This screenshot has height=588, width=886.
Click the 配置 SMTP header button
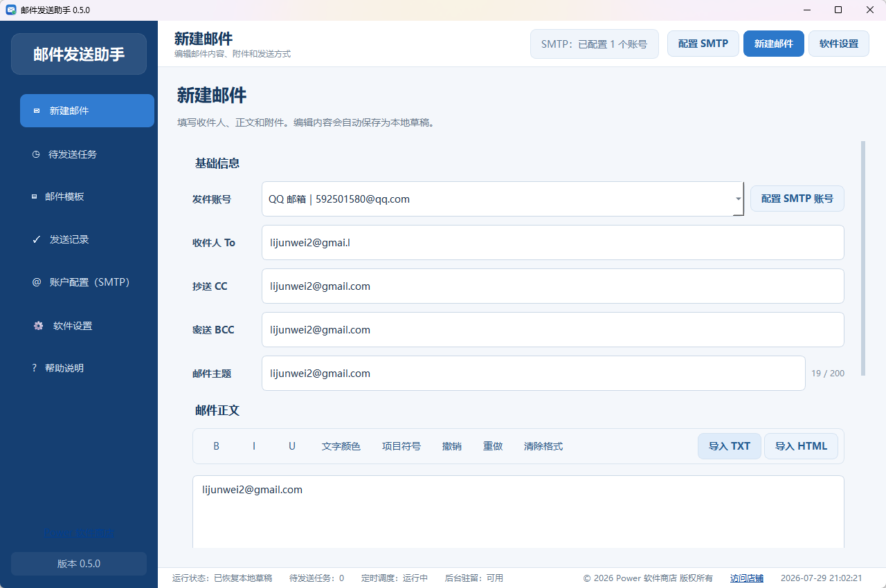click(703, 44)
